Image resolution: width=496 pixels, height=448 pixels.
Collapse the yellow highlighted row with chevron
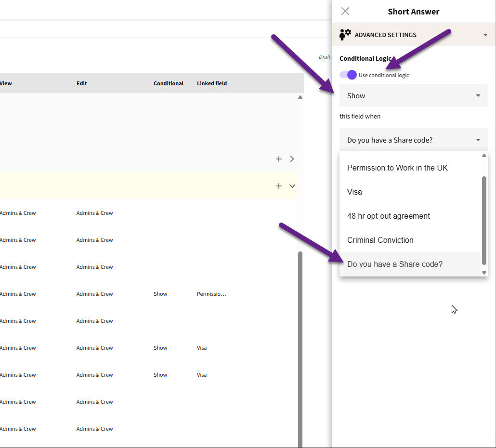[292, 186]
